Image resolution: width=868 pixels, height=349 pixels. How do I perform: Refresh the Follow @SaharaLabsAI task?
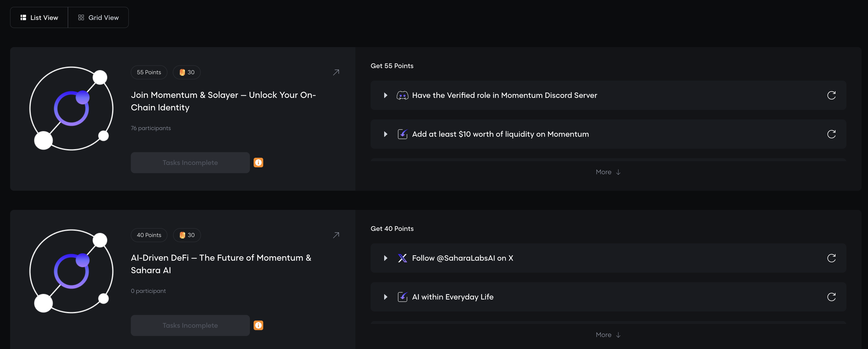831,258
